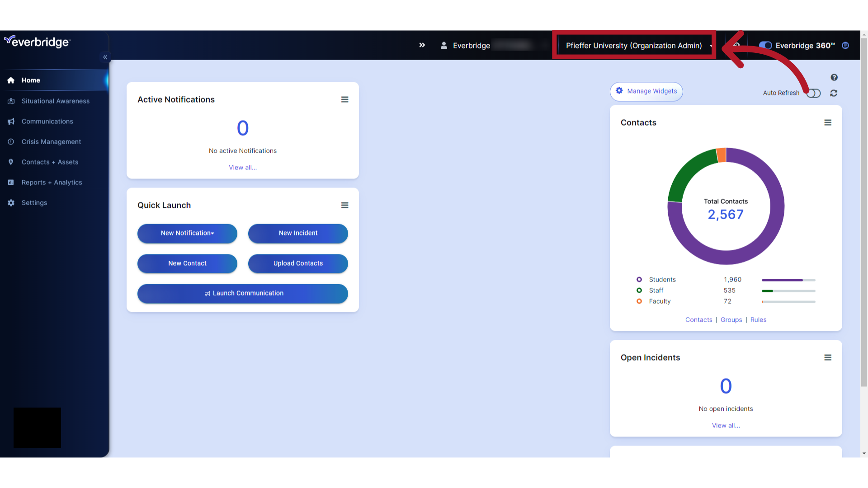
Task: Expand the Quick Launch hamburger menu
Action: (344, 205)
